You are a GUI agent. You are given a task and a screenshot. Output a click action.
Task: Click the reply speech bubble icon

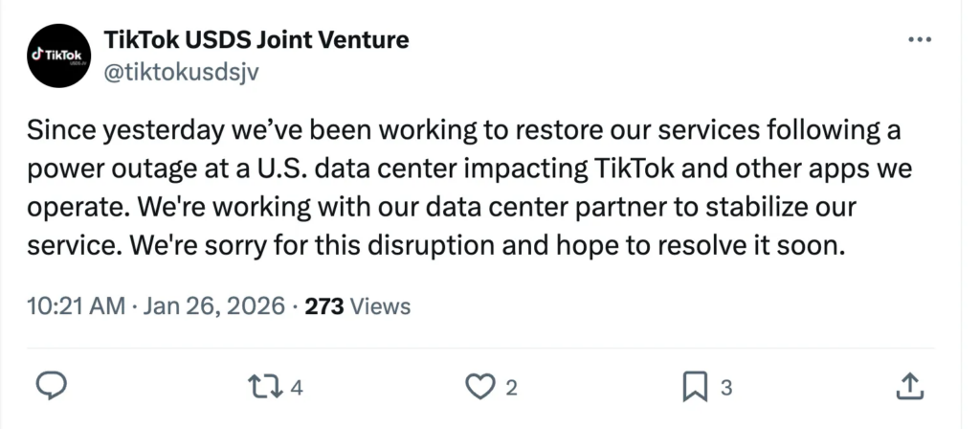coord(50,386)
